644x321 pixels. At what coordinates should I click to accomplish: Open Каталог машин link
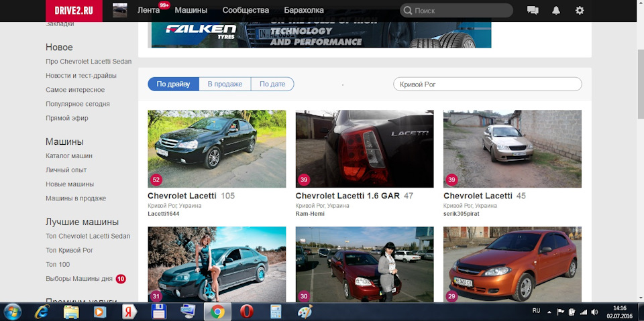point(69,156)
